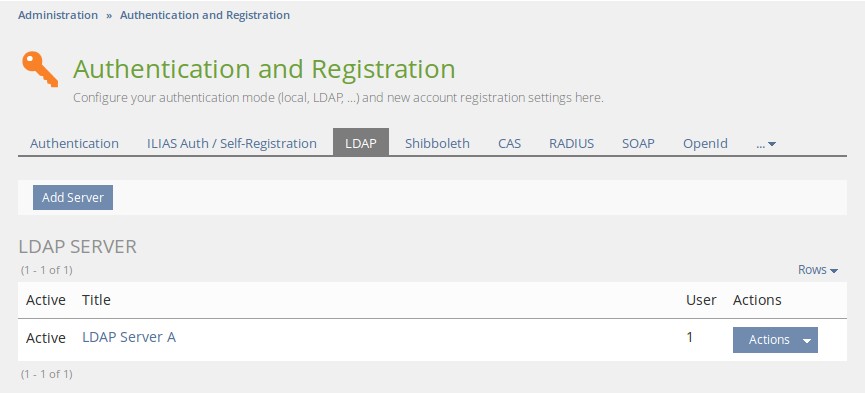This screenshot has width=865, height=393.
Task: Click the Title column header
Action: (x=96, y=300)
